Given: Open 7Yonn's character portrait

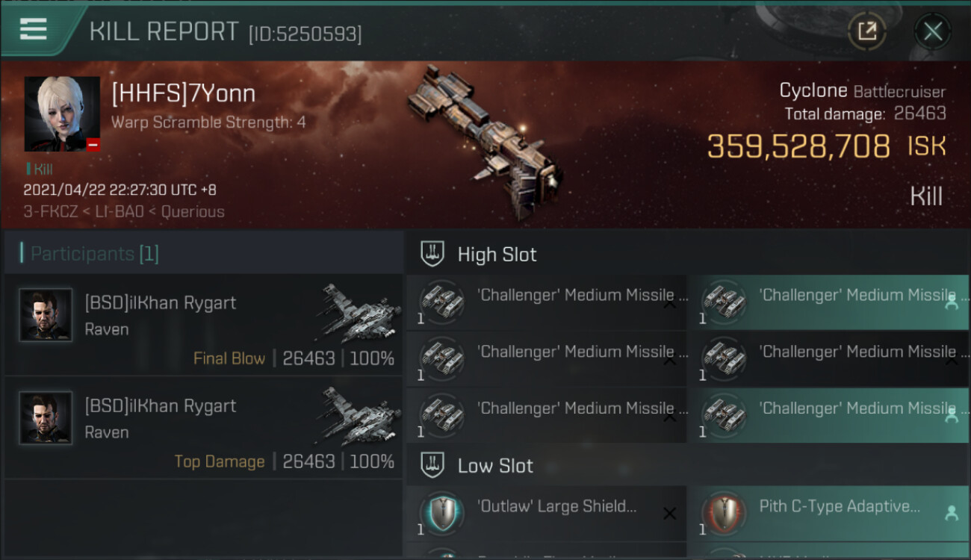Looking at the screenshot, I should (x=62, y=113).
